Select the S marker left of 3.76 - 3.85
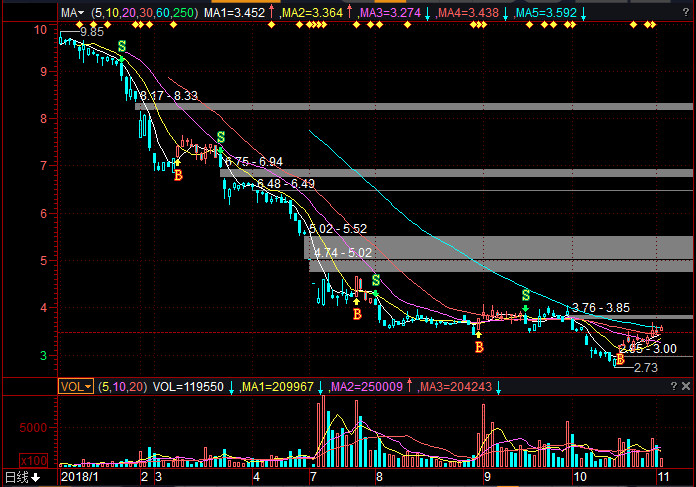Viewport: 696px width, 487px height. click(x=525, y=295)
